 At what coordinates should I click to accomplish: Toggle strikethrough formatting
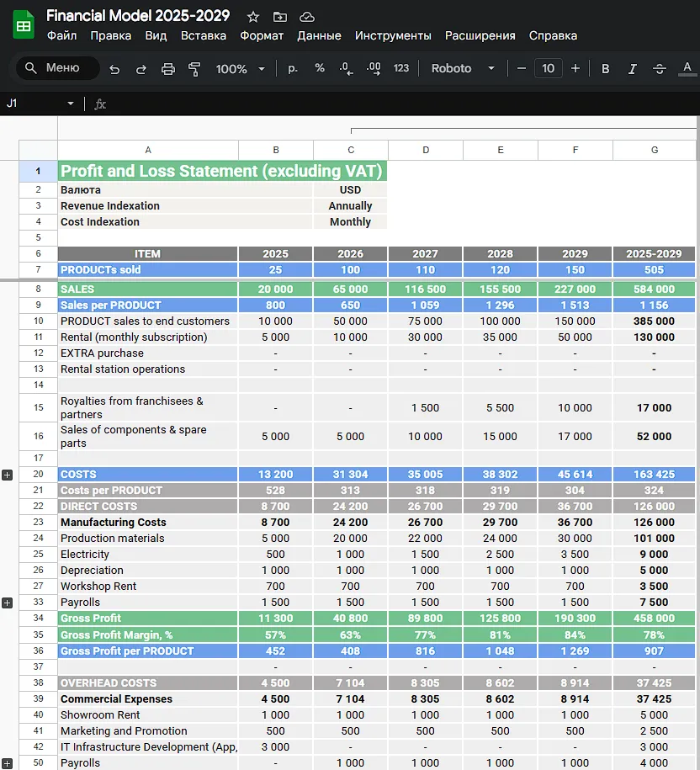point(660,69)
